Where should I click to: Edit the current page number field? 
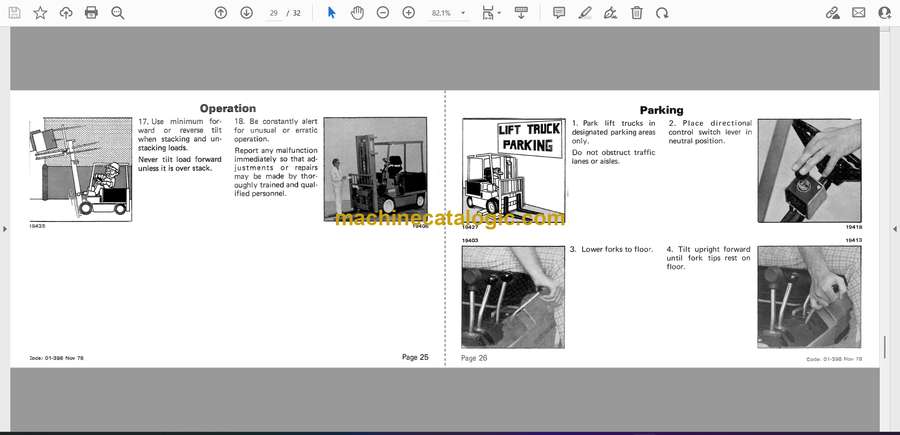[x=273, y=13]
